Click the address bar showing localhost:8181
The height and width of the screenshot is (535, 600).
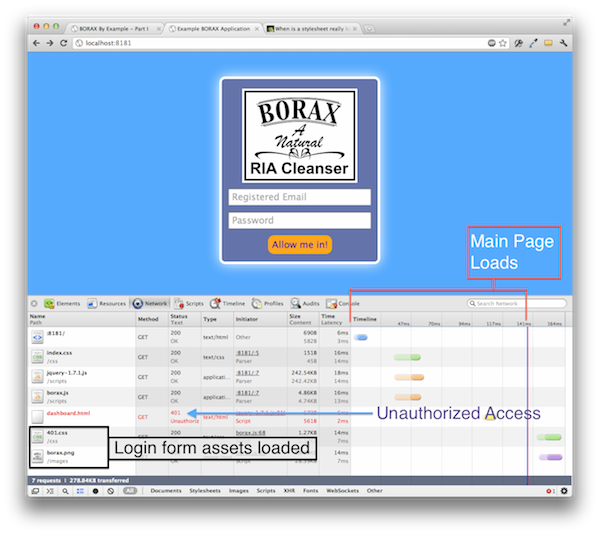[x=279, y=43]
